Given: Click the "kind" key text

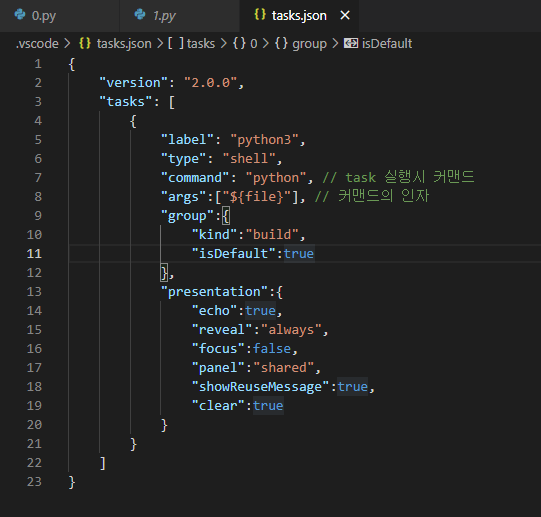Looking at the screenshot, I should 214,235.
